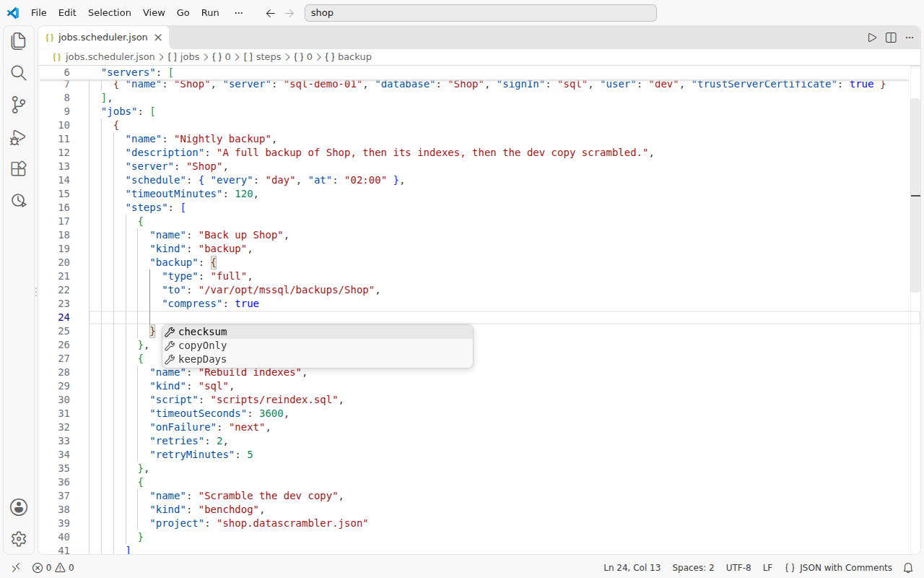The width and height of the screenshot is (924, 578).
Task: Pick copyOnly from the suggestion list
Action: point(318,346)
